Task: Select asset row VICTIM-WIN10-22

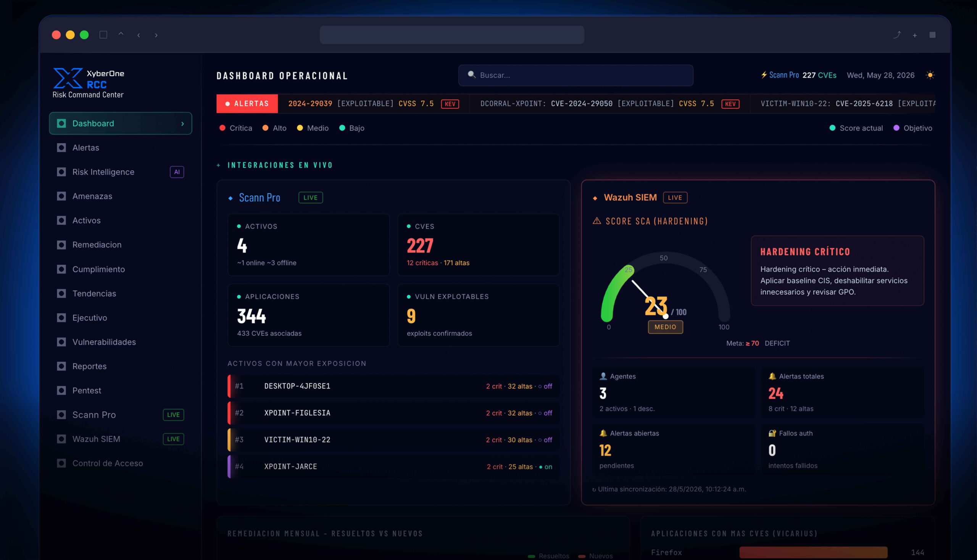Action: (393, 439)
